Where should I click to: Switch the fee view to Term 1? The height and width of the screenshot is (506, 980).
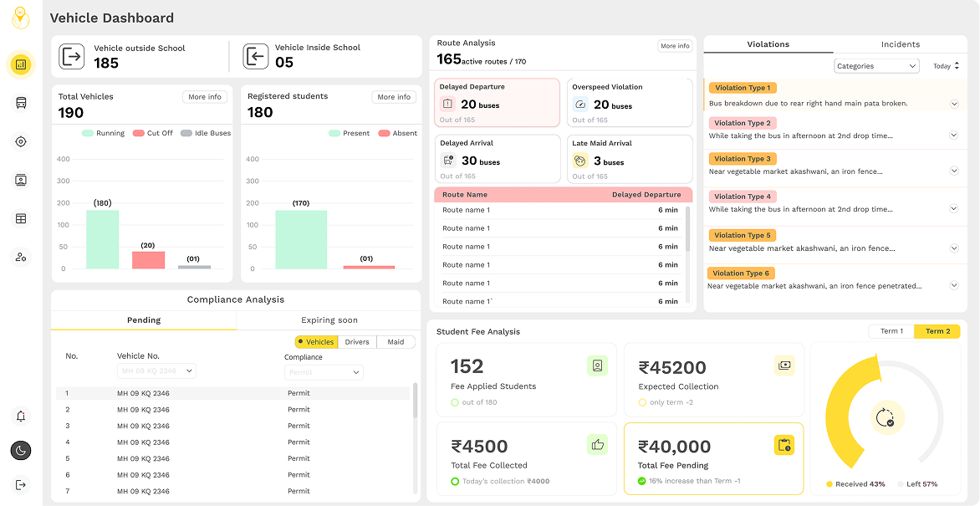coord(891,331)
